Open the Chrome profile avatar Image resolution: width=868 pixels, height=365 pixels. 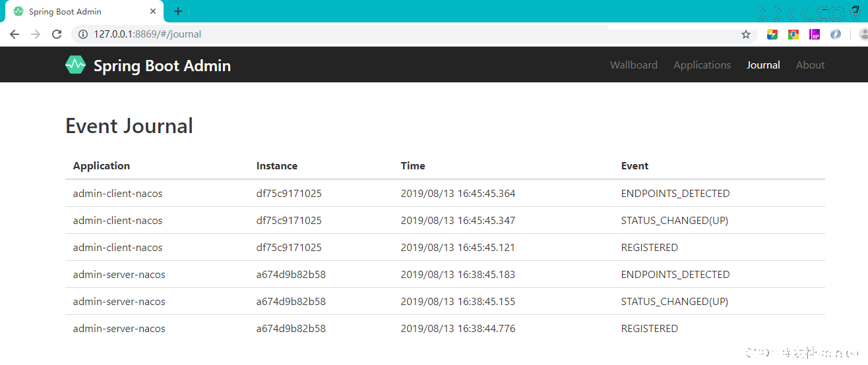click(x=863, y=34)
